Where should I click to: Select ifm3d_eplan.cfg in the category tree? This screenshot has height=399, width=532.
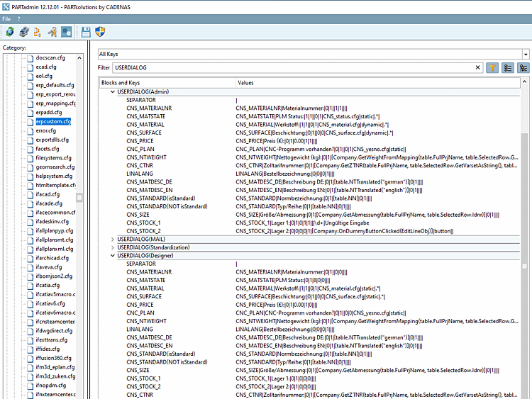55,367
